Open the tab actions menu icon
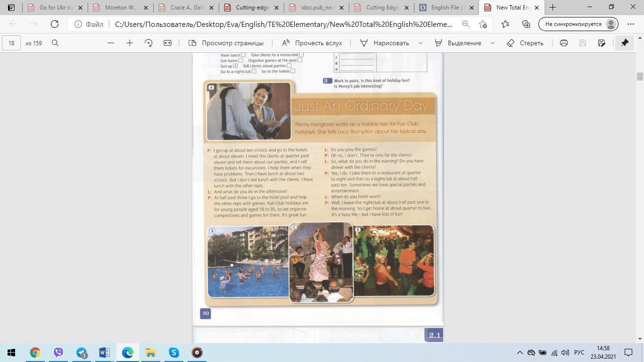 click(x=11, y=8)
